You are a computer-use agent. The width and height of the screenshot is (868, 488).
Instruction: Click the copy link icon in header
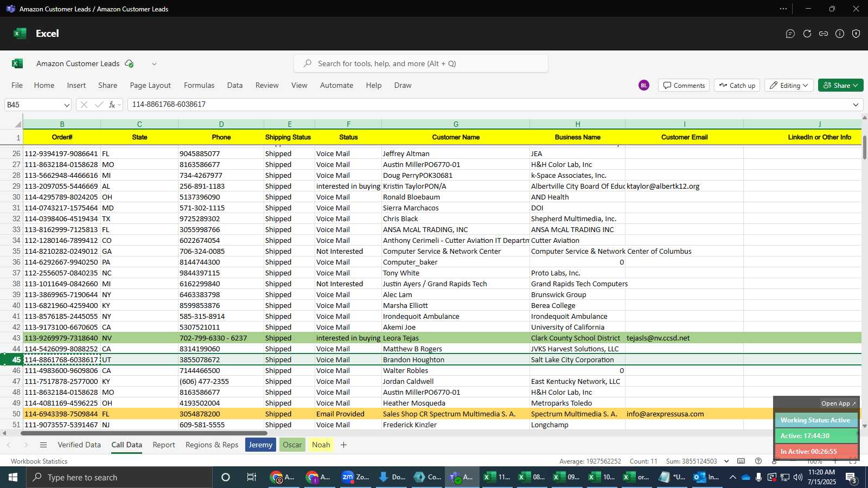click(x=824, y=34)
